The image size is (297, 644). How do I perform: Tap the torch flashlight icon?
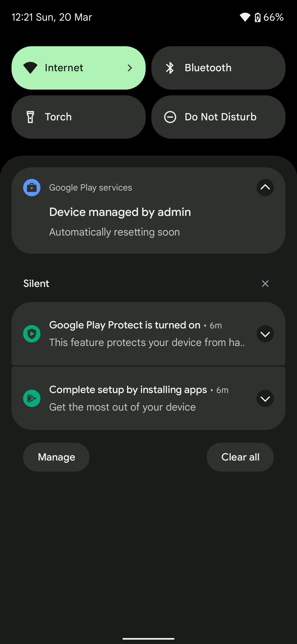pos(31,117)
